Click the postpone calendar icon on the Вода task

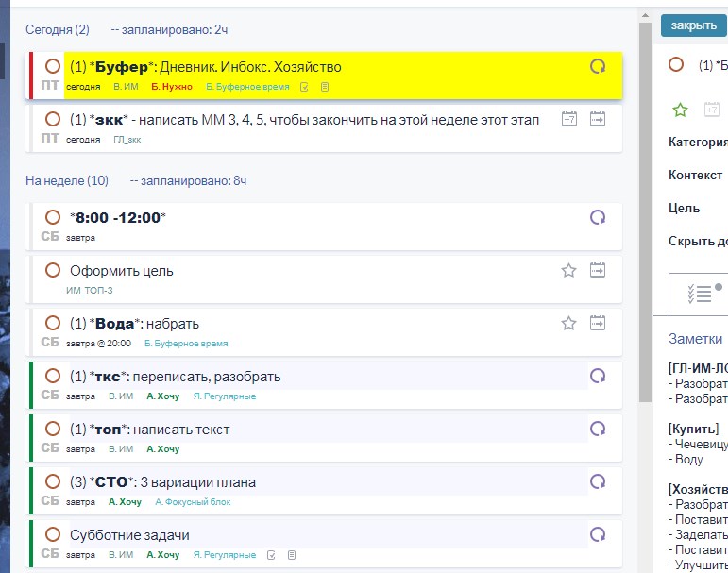click(x=597, y=324)
